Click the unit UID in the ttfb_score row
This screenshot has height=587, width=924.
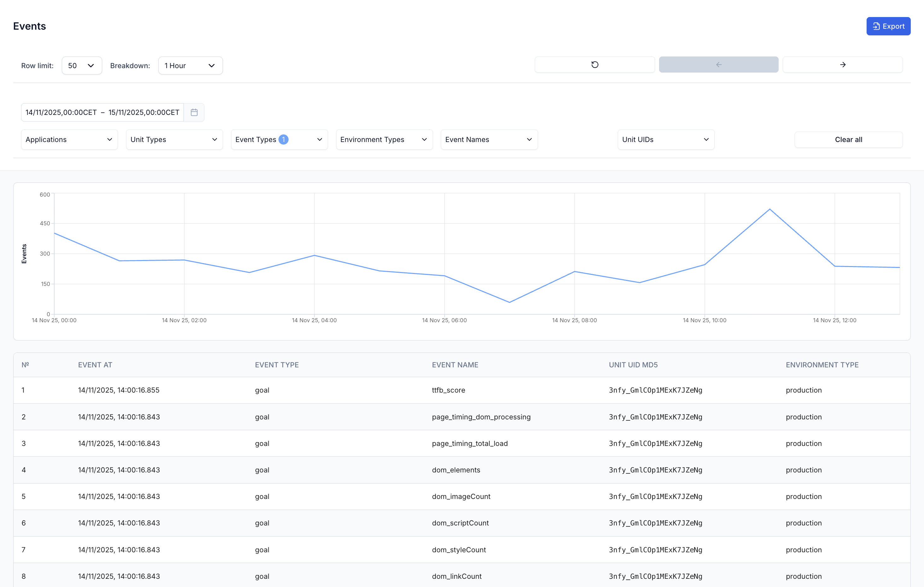655,390
